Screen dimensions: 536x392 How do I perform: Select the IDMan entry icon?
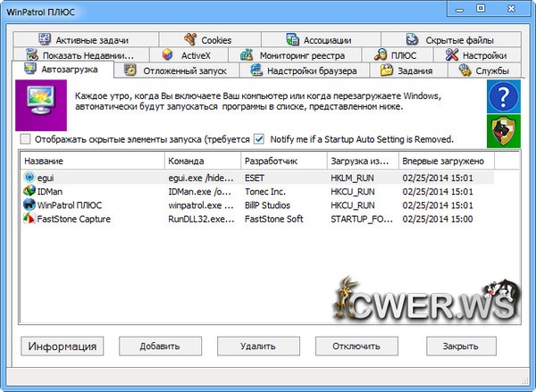pyautogui.click(x=30, y=191)
